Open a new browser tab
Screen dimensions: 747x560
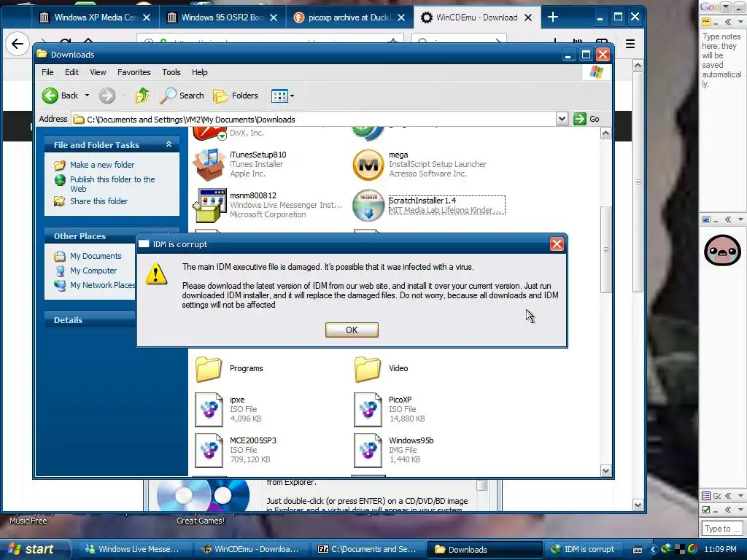[553, 17]
